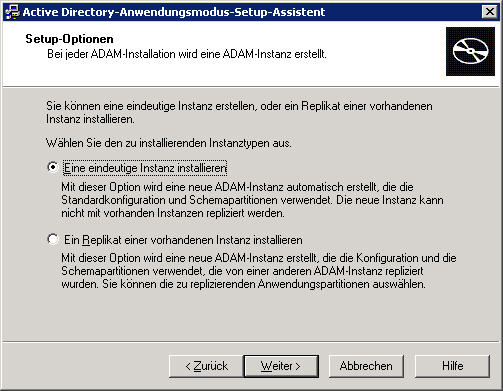Click the 'nicht mit vorhanden Instanzen repliziert werden' line

click(173, 213)
